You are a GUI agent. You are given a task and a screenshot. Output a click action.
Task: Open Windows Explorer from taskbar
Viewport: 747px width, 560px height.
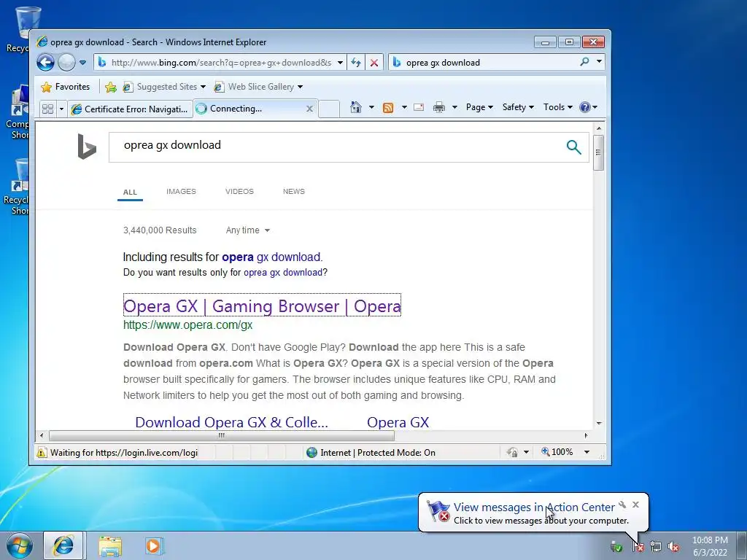(x=110, y=546)
